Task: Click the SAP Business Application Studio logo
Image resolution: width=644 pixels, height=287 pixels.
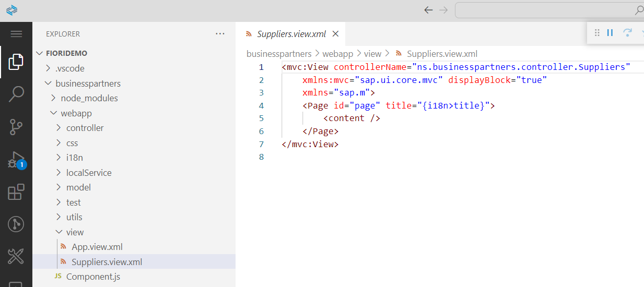Action: click(x=11, y=10)
